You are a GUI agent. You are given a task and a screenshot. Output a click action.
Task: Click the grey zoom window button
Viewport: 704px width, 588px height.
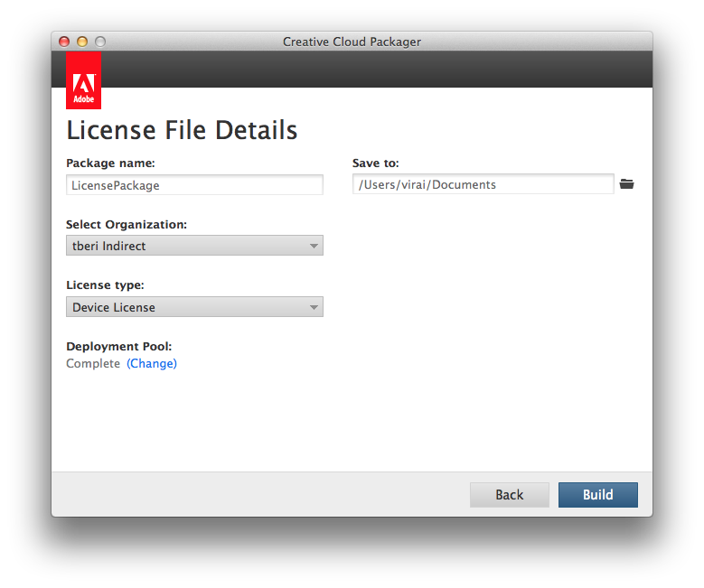(100, 42)
